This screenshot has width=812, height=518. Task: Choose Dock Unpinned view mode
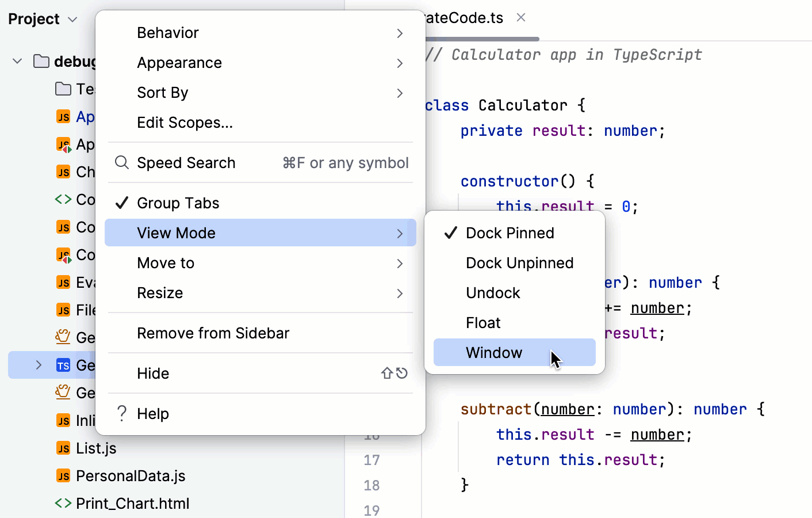point(519,263)
